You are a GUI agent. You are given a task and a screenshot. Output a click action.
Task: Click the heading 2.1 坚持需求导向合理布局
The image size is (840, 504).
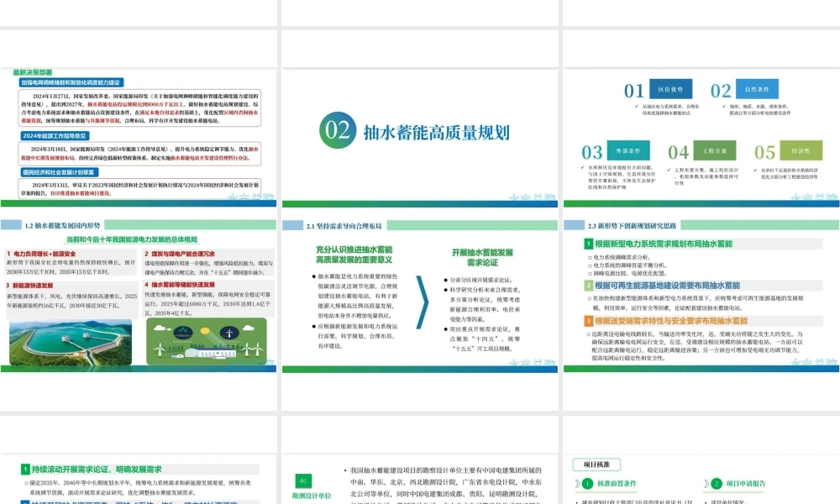coord(344,226)
